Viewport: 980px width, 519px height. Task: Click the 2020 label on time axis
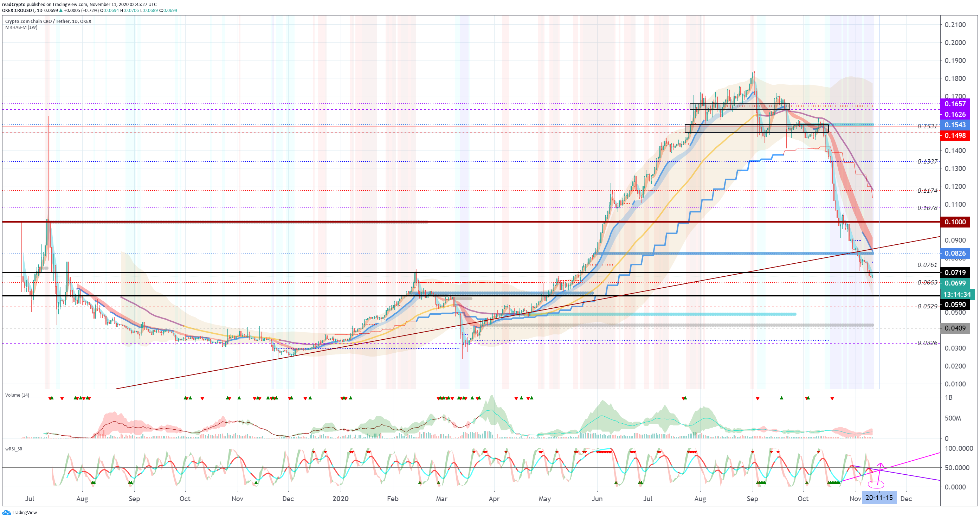click(x=340, y=499)
